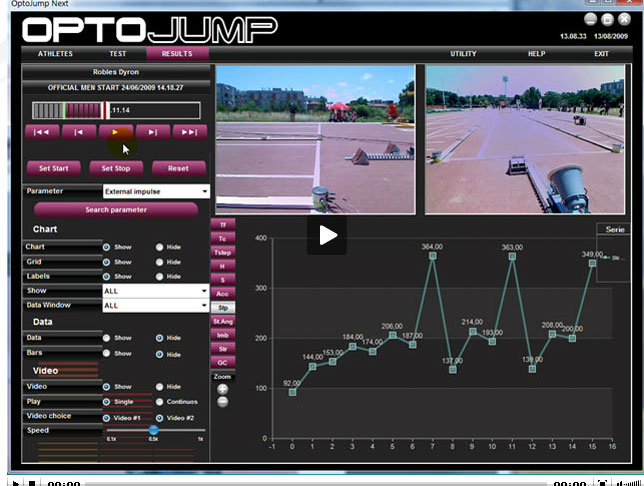This screenshot has height=486, width=644.
Task: Set Labels to Hide
Action: pos(159,276)
